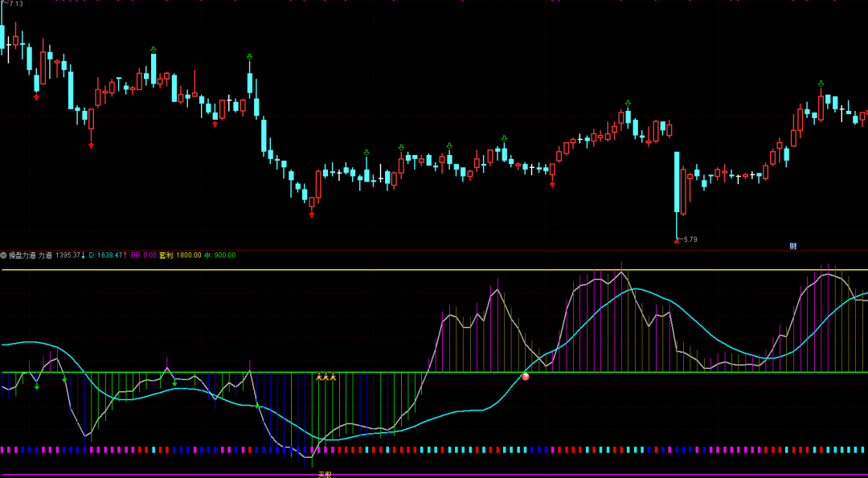The width and height of the screenshot is (868, 478).
Task: Open the blue 财 financial marker
Action: (x=792, y=246)
